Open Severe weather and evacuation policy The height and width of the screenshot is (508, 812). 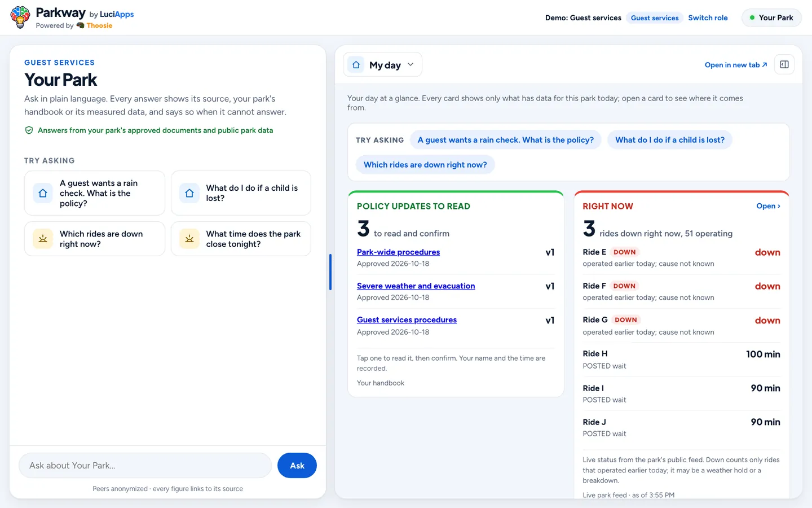point(416,286)
